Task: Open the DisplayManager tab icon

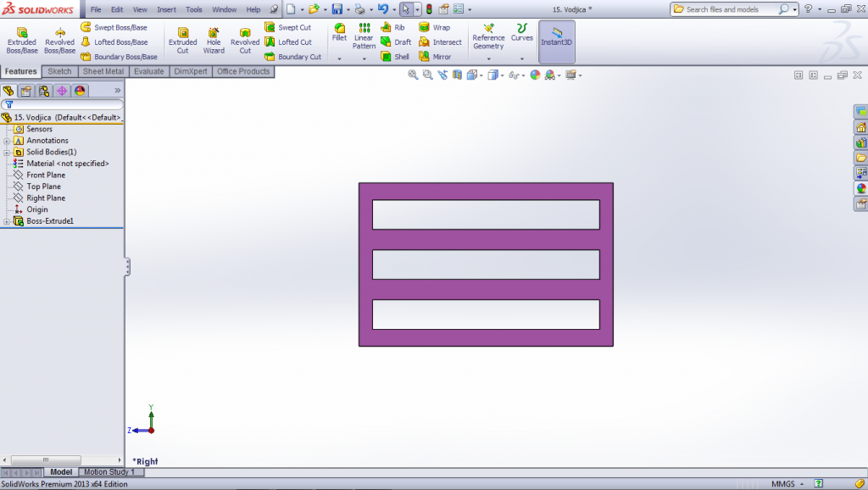Action: click(80, 91)
